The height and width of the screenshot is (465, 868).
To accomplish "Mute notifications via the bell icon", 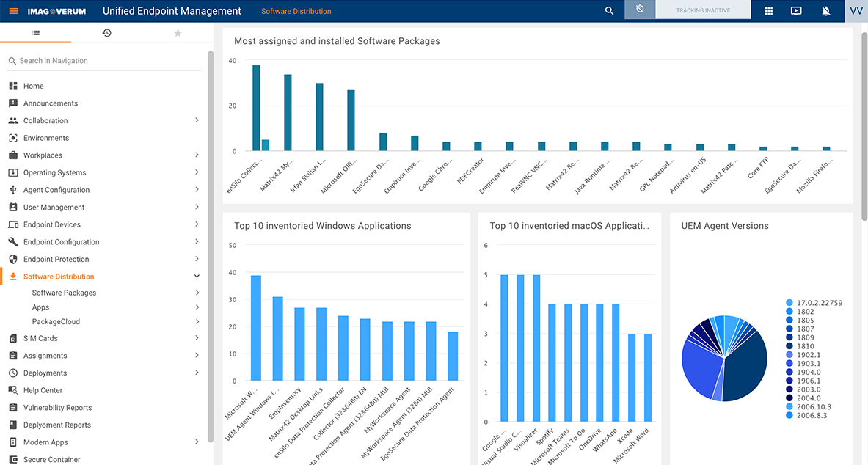I will pos(825,11).
